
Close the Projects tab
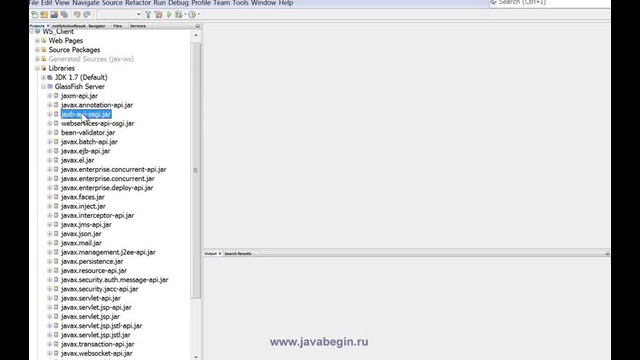[48, 26]
